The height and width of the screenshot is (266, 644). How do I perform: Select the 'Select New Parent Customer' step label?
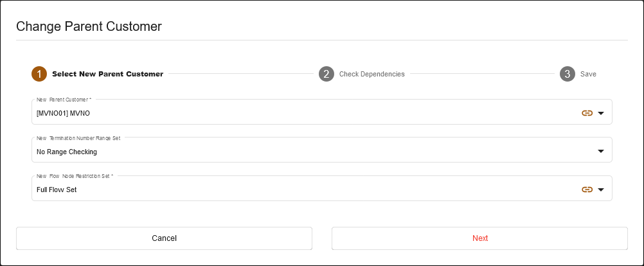tap(107, 74)
